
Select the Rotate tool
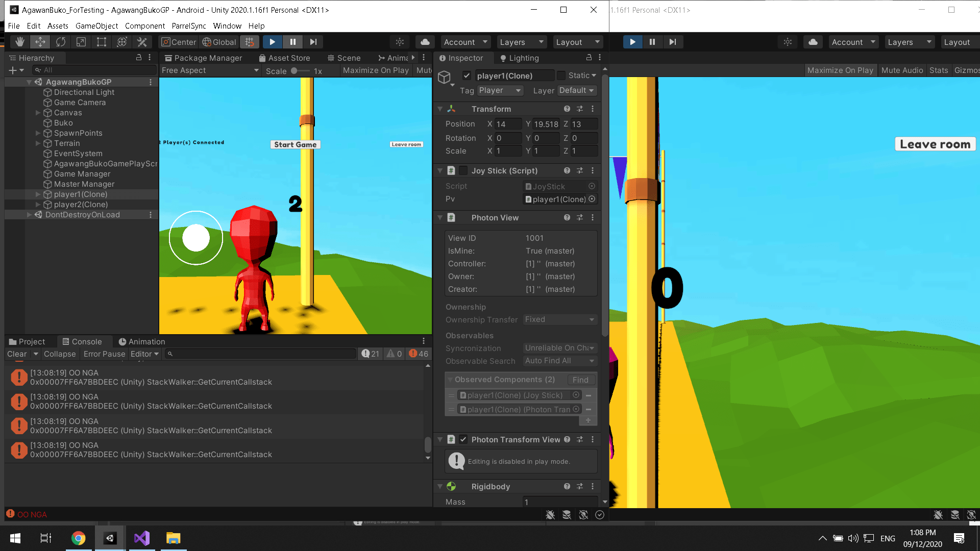[61, 42]
